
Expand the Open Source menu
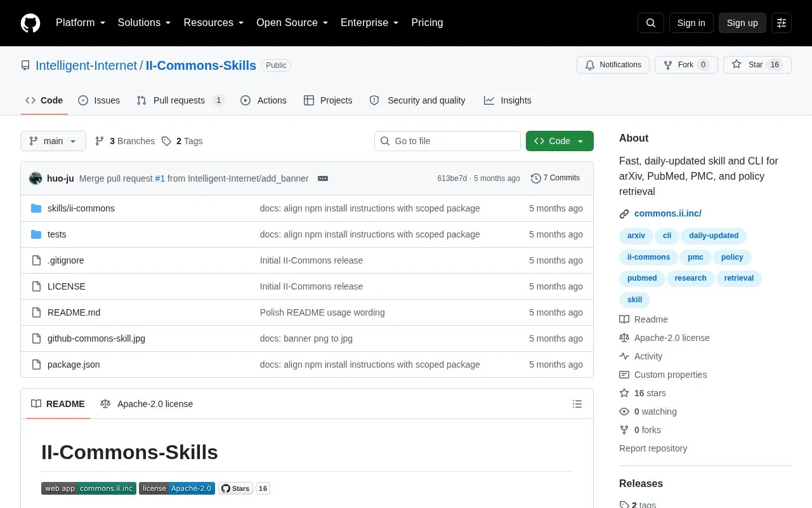tap(292, 23)
